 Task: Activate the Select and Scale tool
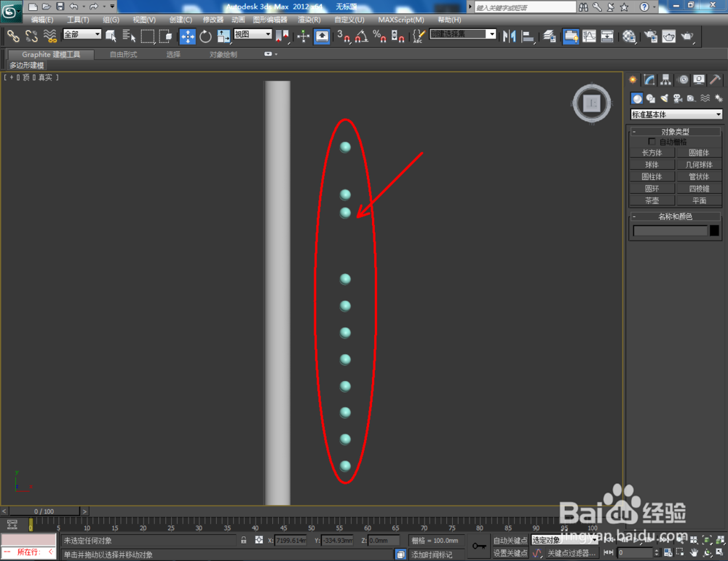(223, 36)
